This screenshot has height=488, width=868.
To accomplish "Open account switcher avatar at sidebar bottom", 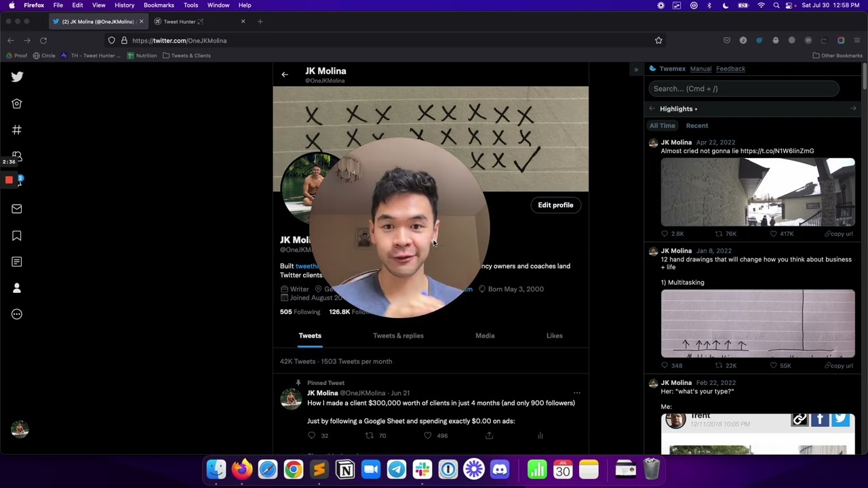I will (x=20, y=429).
